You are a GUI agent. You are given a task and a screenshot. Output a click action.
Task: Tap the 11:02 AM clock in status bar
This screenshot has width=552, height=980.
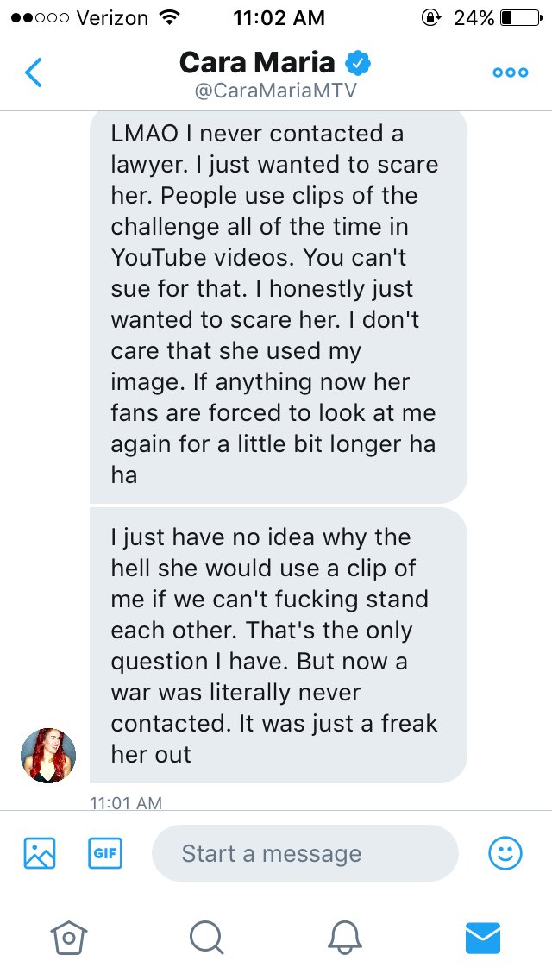pyautogui.click(x=279, y=17)
